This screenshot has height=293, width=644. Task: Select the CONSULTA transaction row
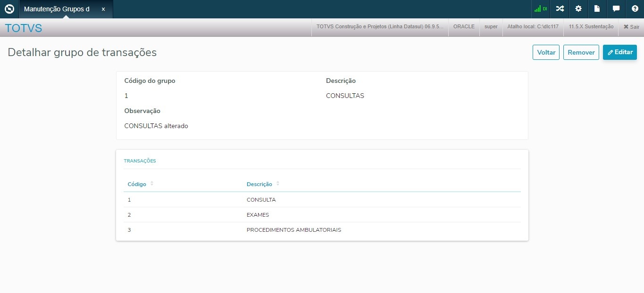coord(322,200)
